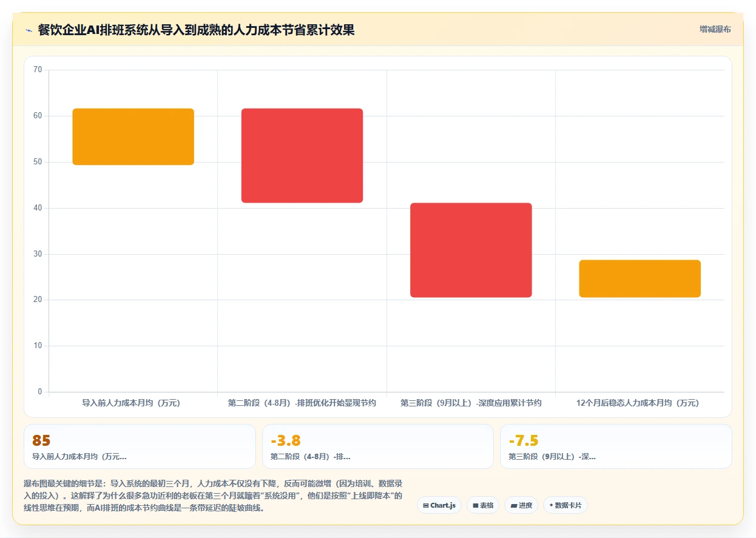Click the y-axis tick value 30
Viewport: 756px width, 538px height.
pos(38,254)
